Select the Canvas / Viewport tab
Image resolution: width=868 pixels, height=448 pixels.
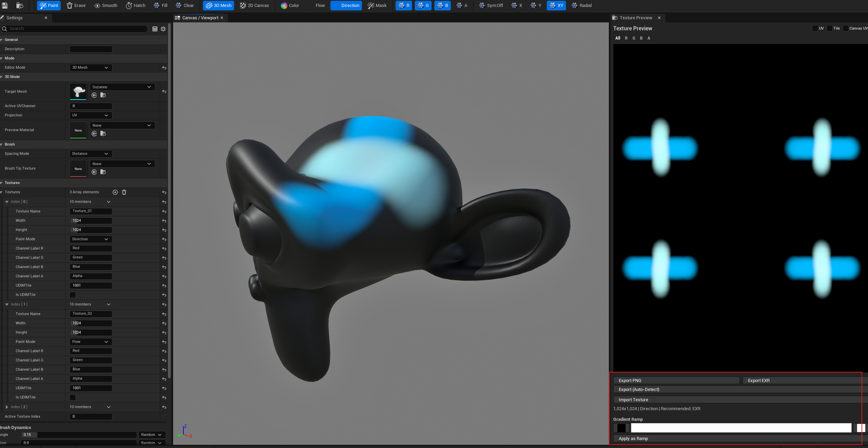[x=200, y=18]
